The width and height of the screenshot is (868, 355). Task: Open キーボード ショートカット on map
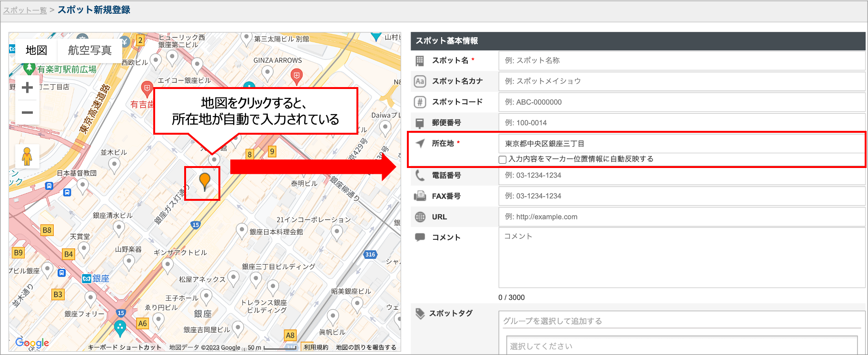click(125, 347)
